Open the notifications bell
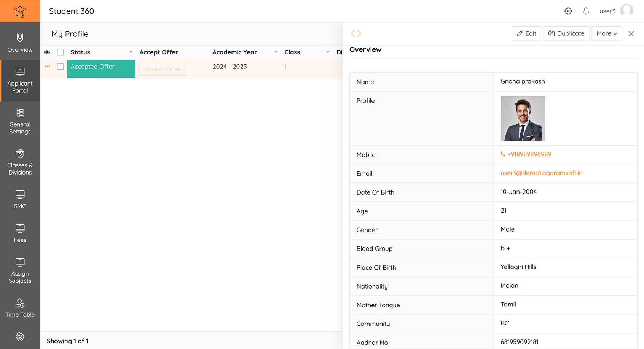 [x=586, y=11]
